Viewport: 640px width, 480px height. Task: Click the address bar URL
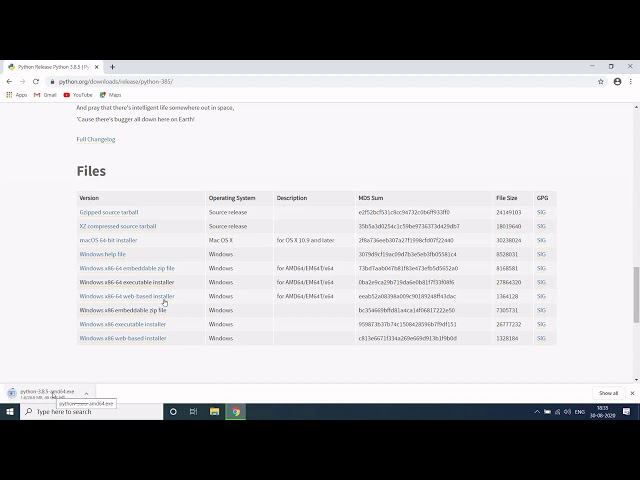116,82
